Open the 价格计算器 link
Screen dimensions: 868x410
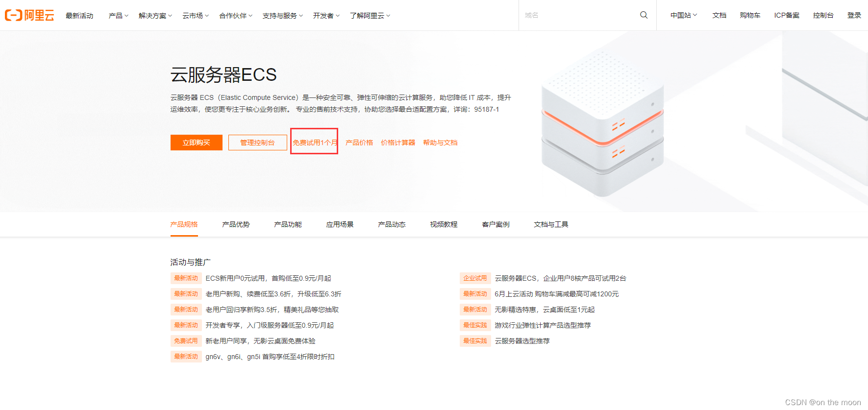[x=398, y=143]
